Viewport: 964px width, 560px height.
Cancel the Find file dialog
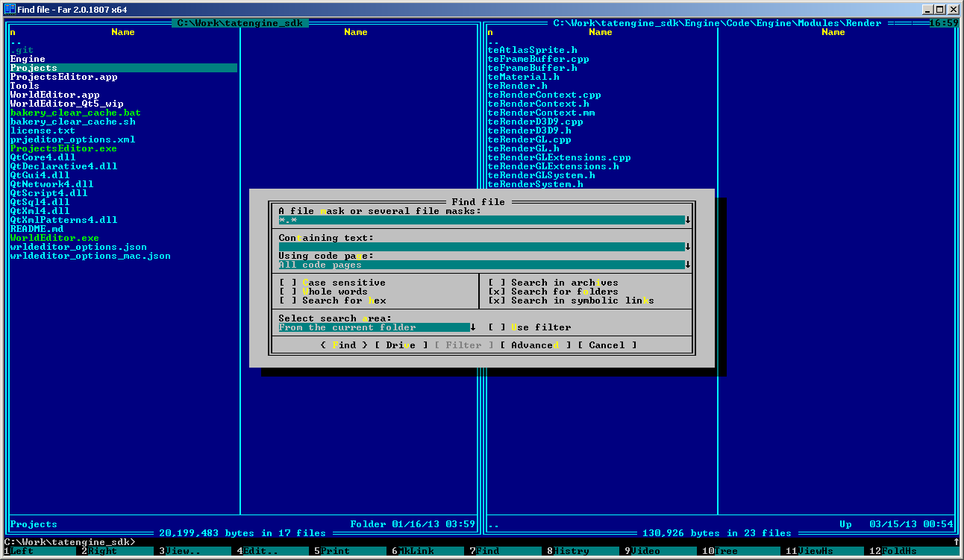(607, 345)
